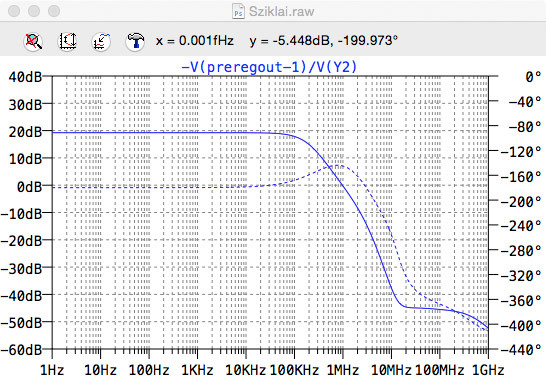Click the 10KHz frequency axis label
Screen dimensions: 546x379
[245, 370]
